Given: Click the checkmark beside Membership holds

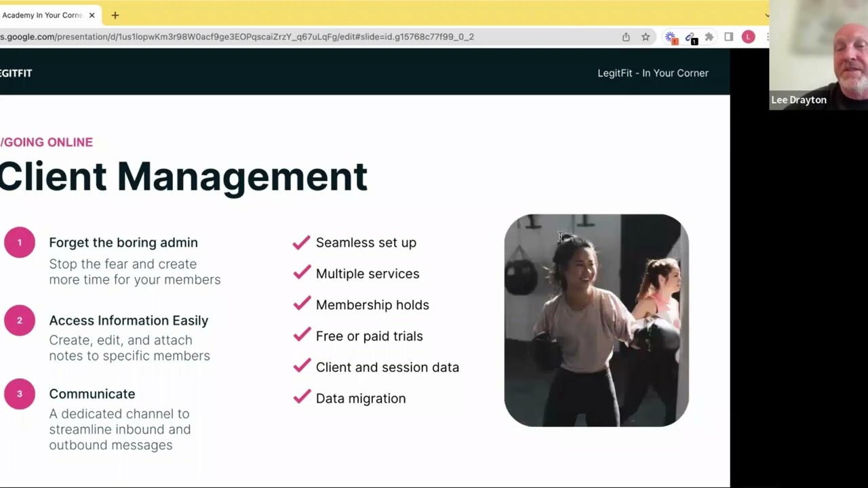Looking at the screenshot, I should (x=302, y=304).
